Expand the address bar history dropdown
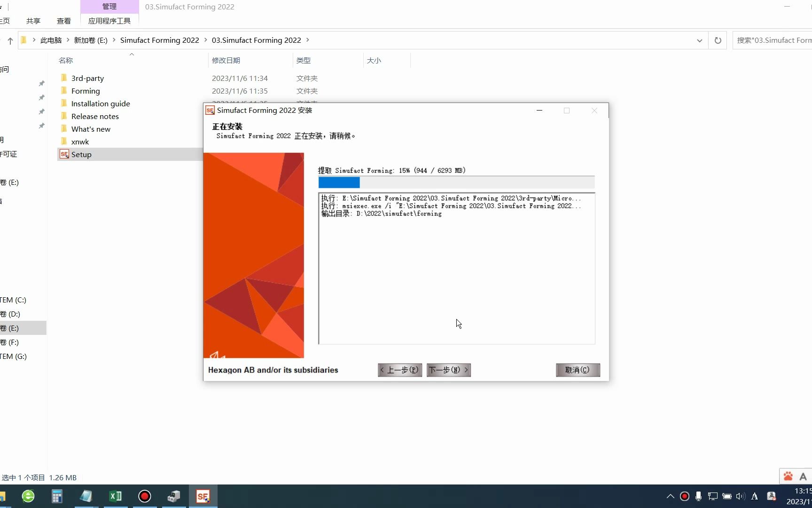The height and width of the screenshot is (508, 812). pos(700,40)
